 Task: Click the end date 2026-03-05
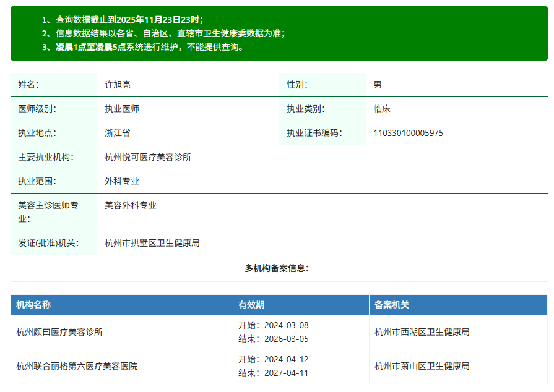tap(285, 339)
